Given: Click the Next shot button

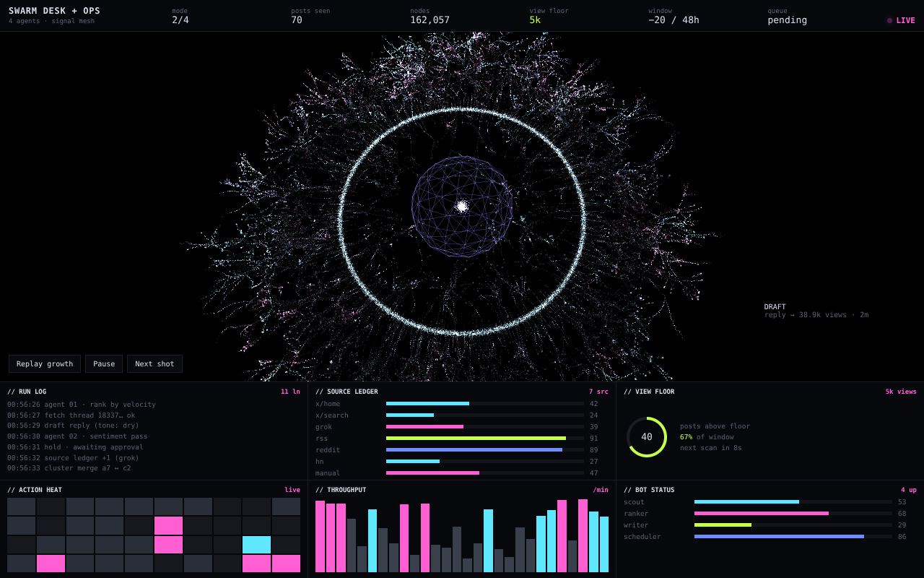Looking at the screenshot, I should click(x=154, y=364).
